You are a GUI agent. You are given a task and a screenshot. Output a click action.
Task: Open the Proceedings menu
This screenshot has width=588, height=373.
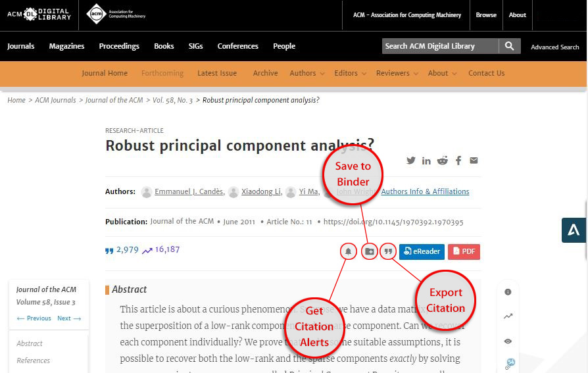coord(119,46)
